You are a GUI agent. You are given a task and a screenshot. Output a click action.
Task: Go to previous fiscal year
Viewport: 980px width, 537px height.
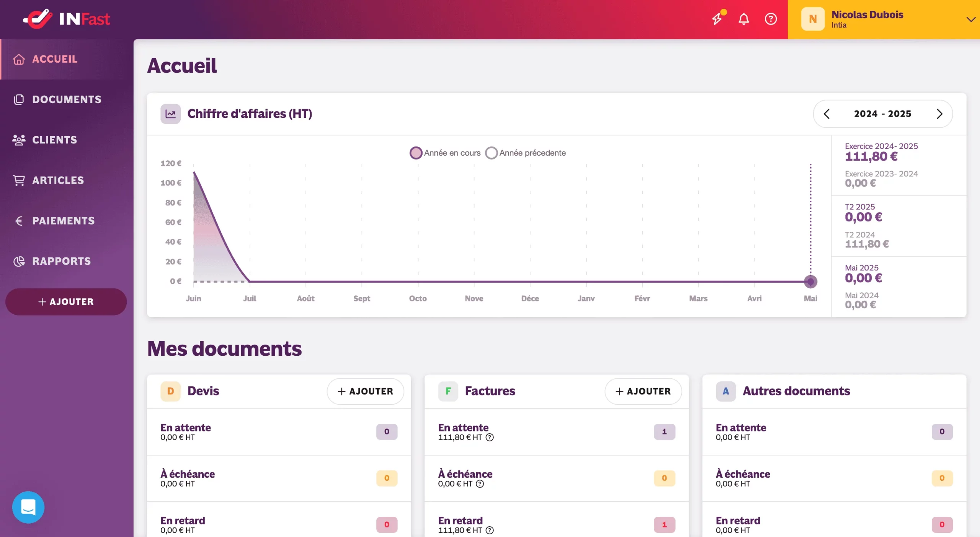pos(827,114)
